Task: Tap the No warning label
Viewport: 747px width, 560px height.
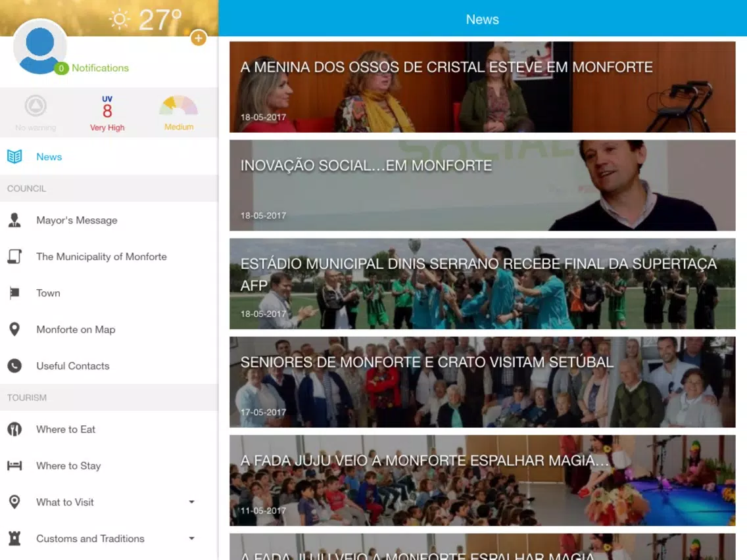Action: coord(36,128)
